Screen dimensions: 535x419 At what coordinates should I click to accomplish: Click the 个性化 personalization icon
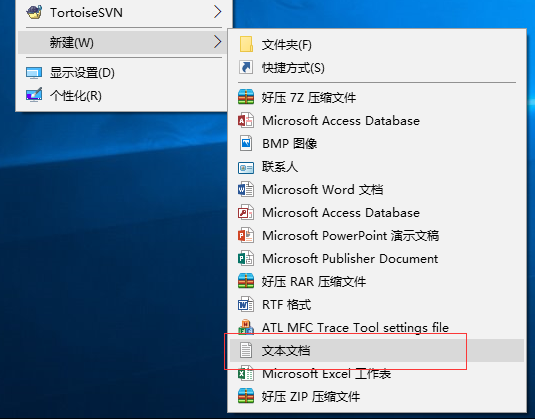pyautogui.click(x=34, y=95)
